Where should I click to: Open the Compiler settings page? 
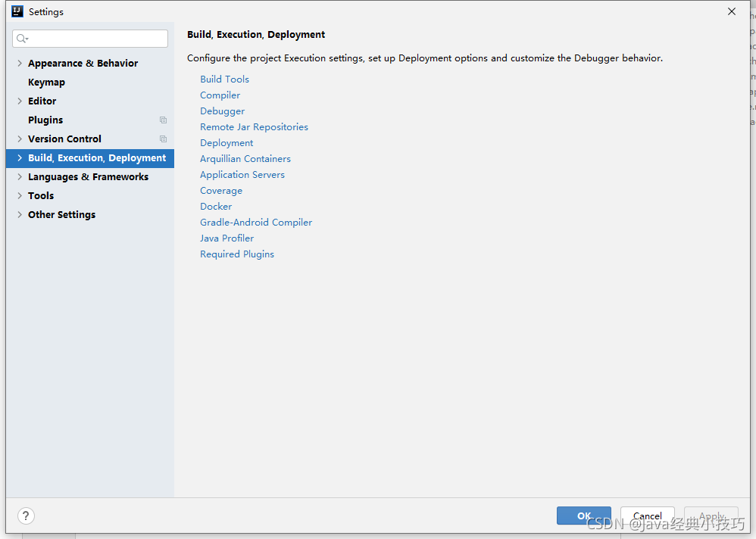[220, 95]
